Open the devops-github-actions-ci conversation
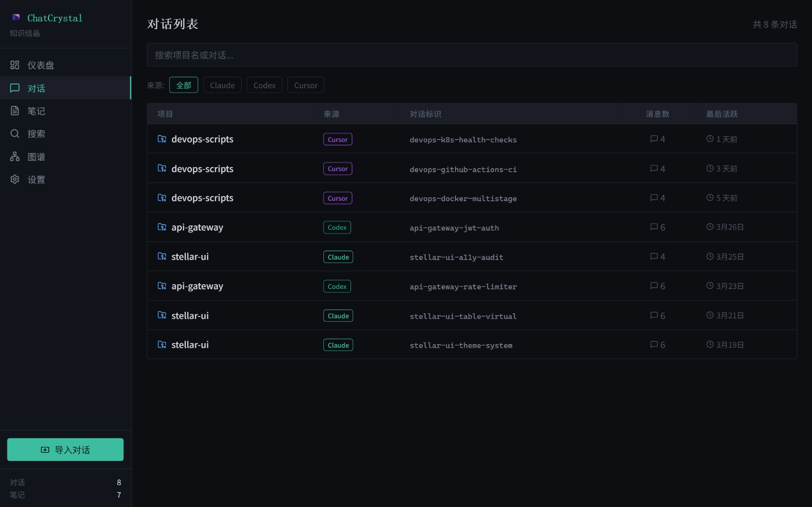812x507 pixels. [463, 169]
